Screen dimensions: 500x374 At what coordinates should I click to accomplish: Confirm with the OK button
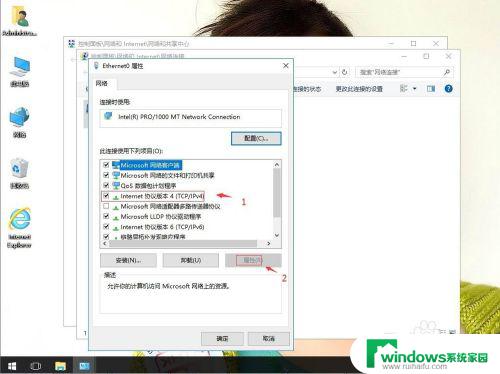222,339
